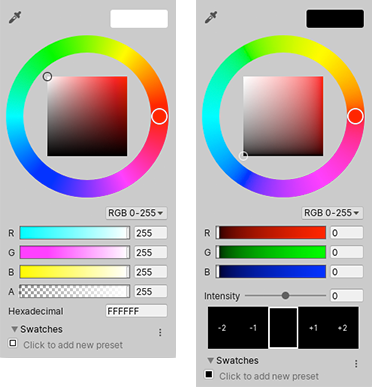Click the green G slider in right picker
372x387 pixels.
271,252
